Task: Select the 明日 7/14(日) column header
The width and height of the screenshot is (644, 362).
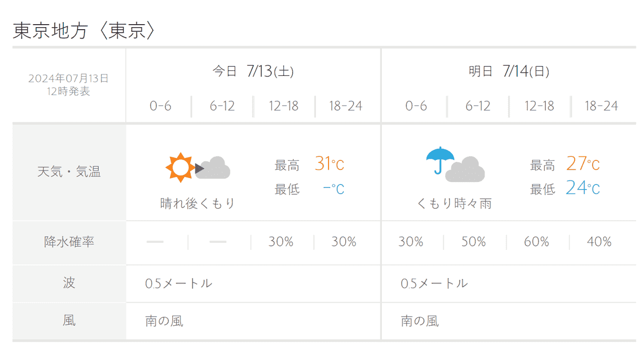Action: tap(509, 71)
